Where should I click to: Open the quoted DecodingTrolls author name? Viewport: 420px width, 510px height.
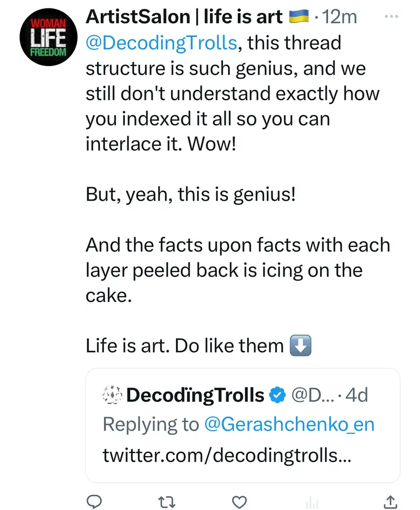195,395
